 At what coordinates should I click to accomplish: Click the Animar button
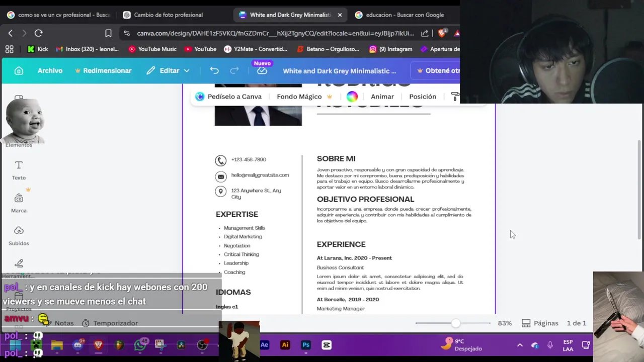pyautogui.click(x=382, y=97)
